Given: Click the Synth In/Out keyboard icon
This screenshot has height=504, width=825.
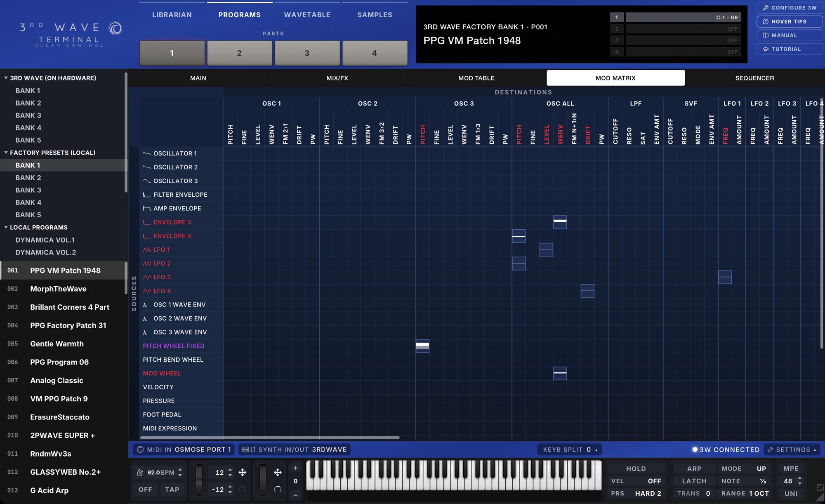Looking at the screenshot, I should [246, 450].
